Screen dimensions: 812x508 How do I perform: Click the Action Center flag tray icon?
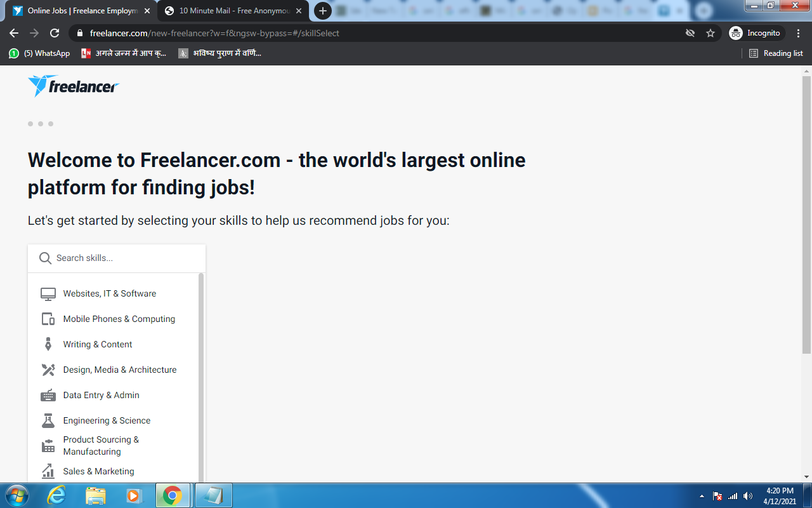pyautogui.click(x=717, y=496)
